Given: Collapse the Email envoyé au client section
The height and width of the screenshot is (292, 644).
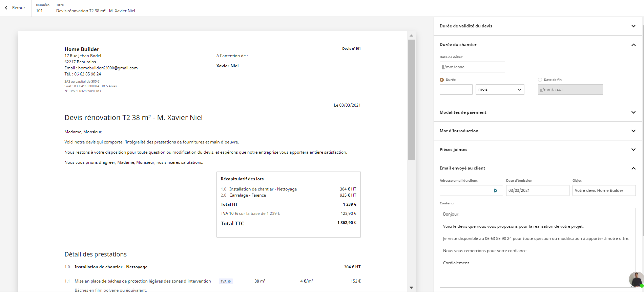Looking at the screenshot, I should pos(633,168).
